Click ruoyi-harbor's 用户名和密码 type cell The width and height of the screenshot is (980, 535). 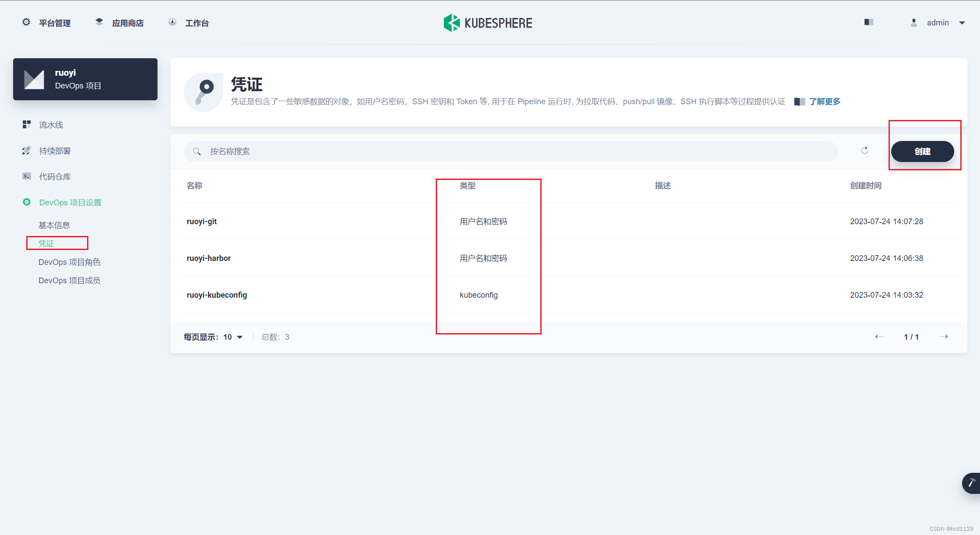pos(483,258)
